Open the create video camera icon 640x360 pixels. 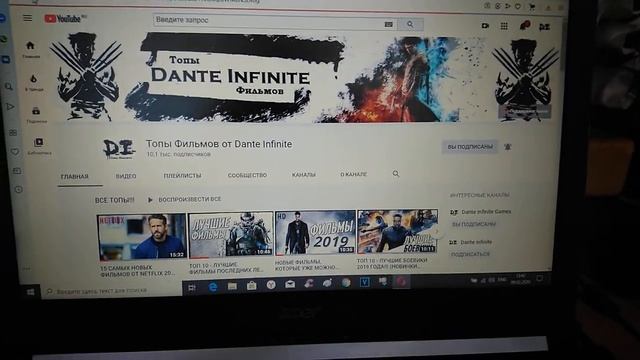click(485, 26)
